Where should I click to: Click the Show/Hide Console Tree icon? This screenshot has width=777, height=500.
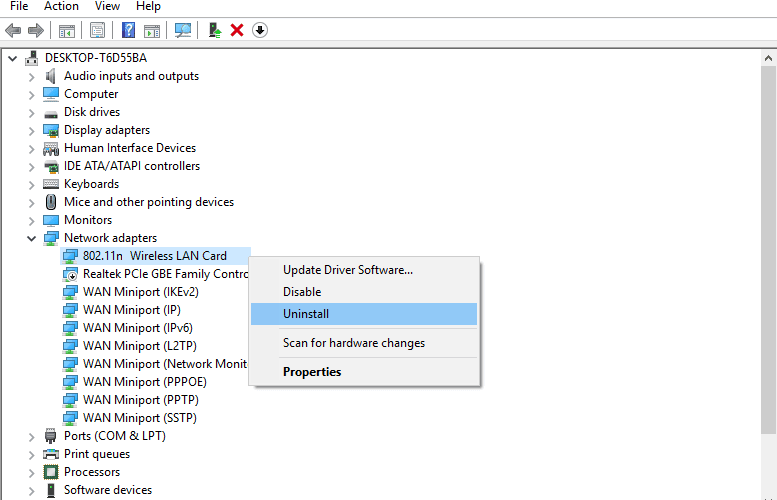(67, 31)
